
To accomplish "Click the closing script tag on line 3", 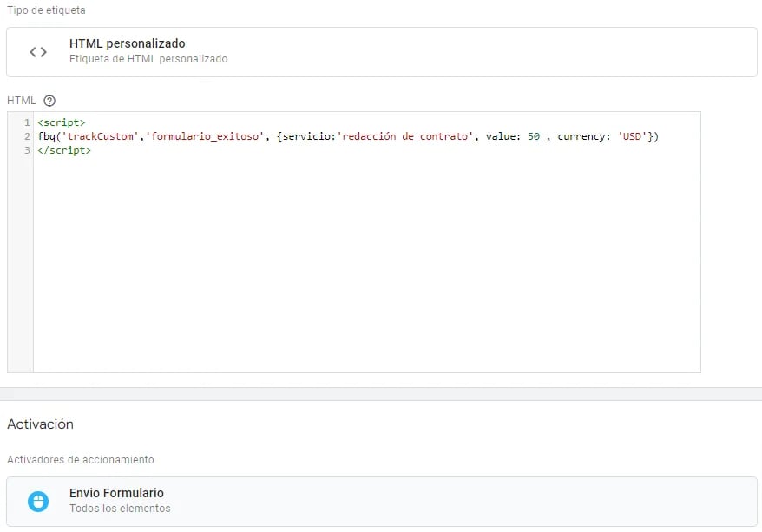I will click(64, 151).
